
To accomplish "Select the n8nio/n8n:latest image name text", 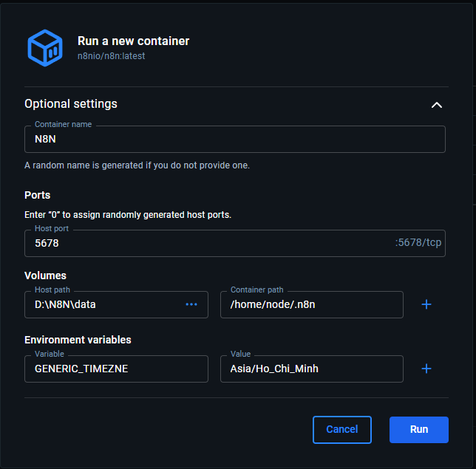I will [x=111, y=56].
